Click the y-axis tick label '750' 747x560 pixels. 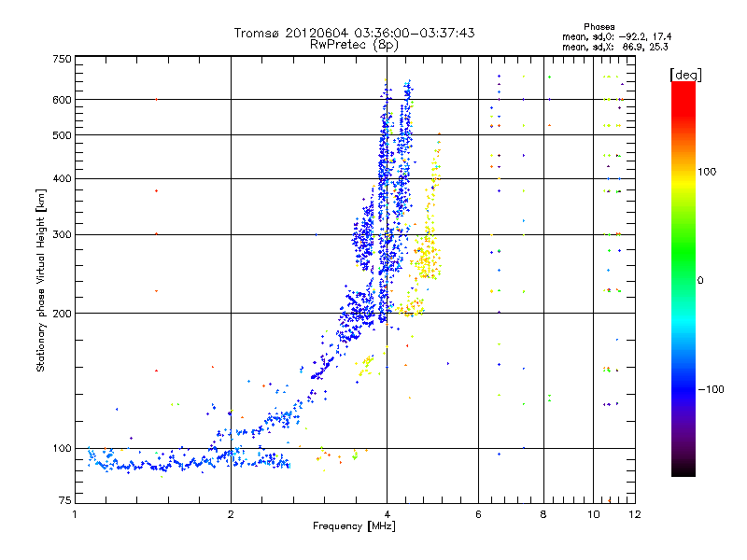tap(62, 59)
